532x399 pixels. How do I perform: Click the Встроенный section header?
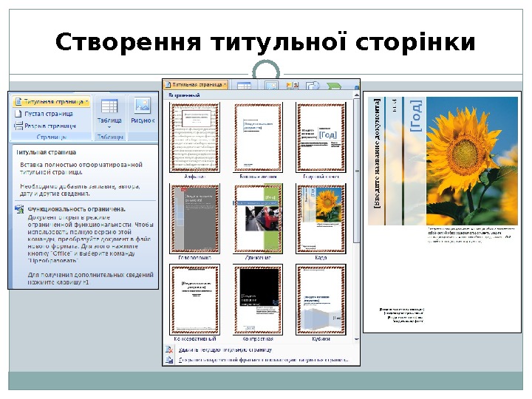click(184, 95)
